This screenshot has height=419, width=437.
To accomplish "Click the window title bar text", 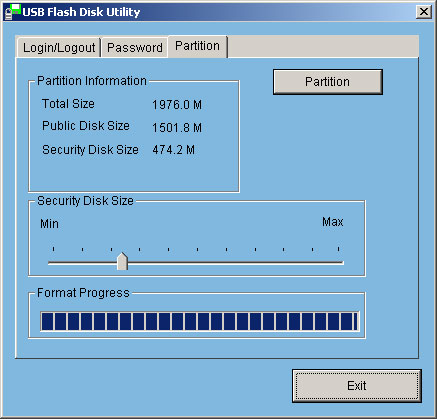I will point(81,12).
